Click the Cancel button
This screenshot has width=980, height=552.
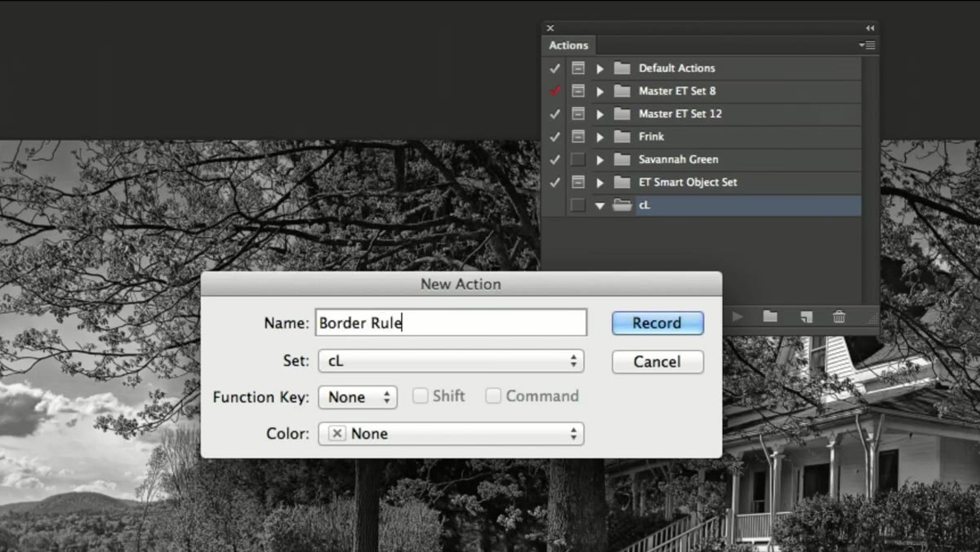tap(657, 361)
